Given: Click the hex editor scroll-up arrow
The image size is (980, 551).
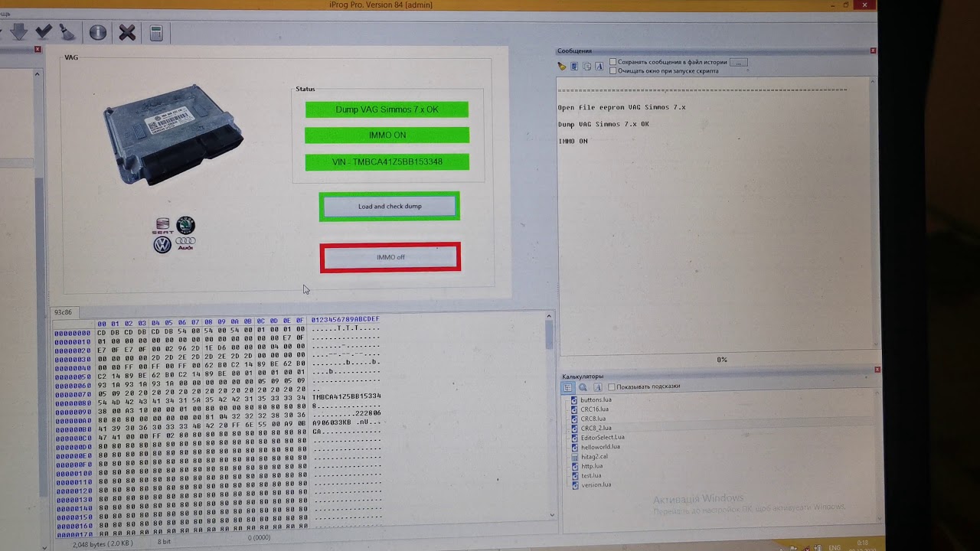Looking at the screenshot, I should [x=549, y=315].
